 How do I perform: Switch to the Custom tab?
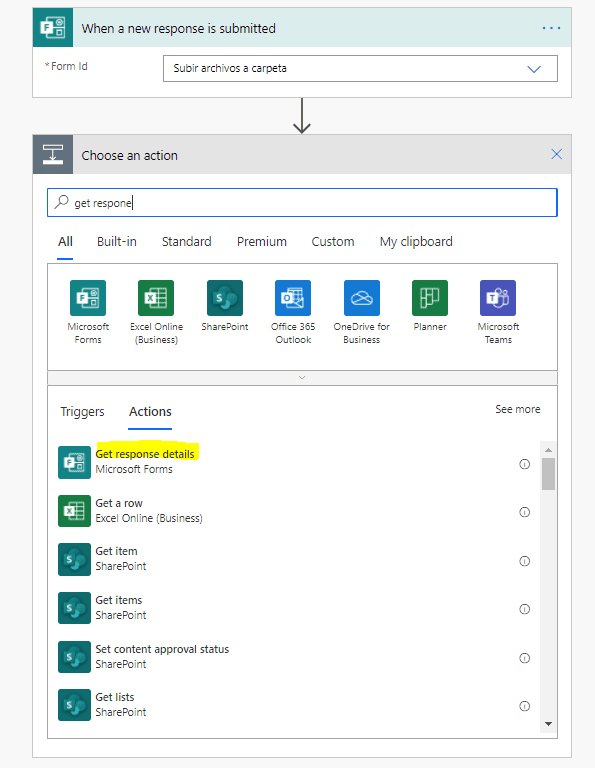(x=333, y=241)
